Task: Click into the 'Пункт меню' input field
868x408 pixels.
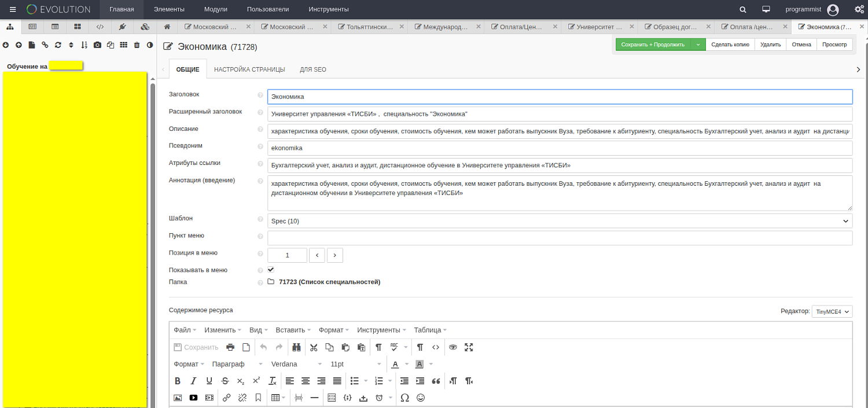Action: click(x=560, y=238)
